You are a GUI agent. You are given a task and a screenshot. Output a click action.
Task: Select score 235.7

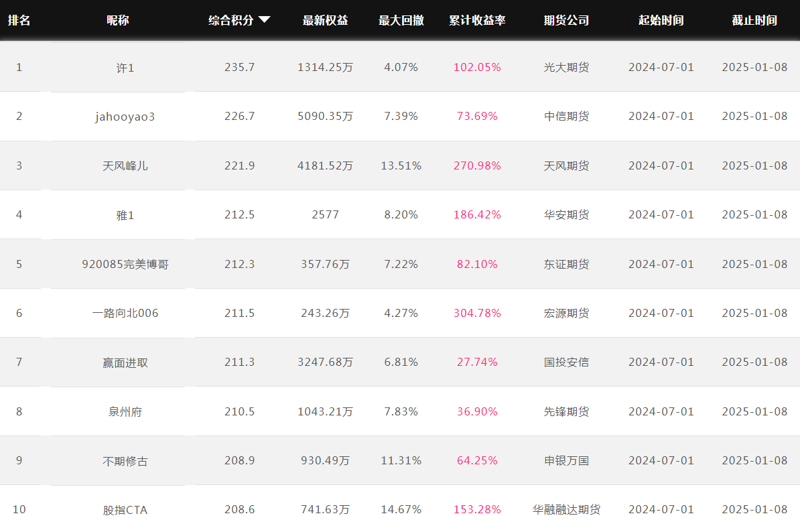(x=239, y=67)
